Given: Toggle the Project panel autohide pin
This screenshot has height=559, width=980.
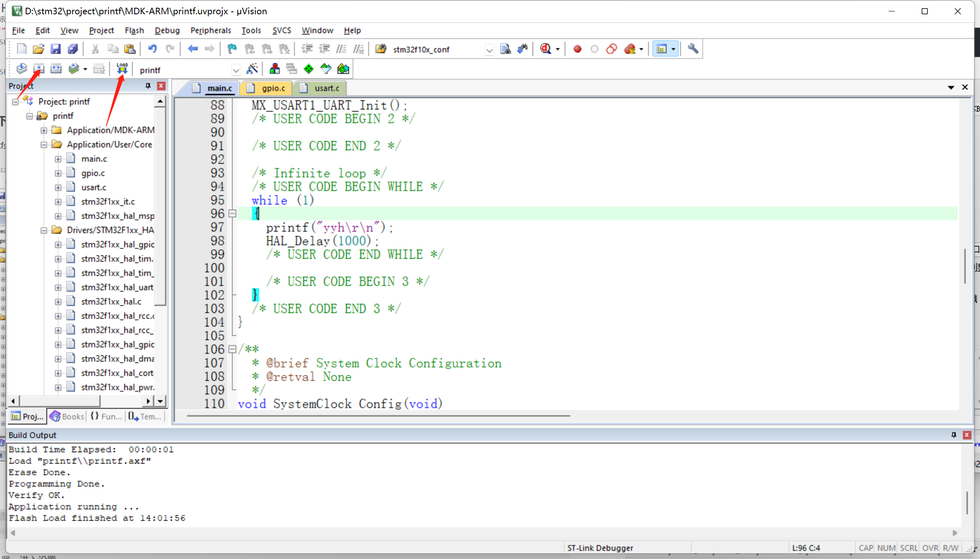Looking at the screenshot, I should [x=148, y=86].
